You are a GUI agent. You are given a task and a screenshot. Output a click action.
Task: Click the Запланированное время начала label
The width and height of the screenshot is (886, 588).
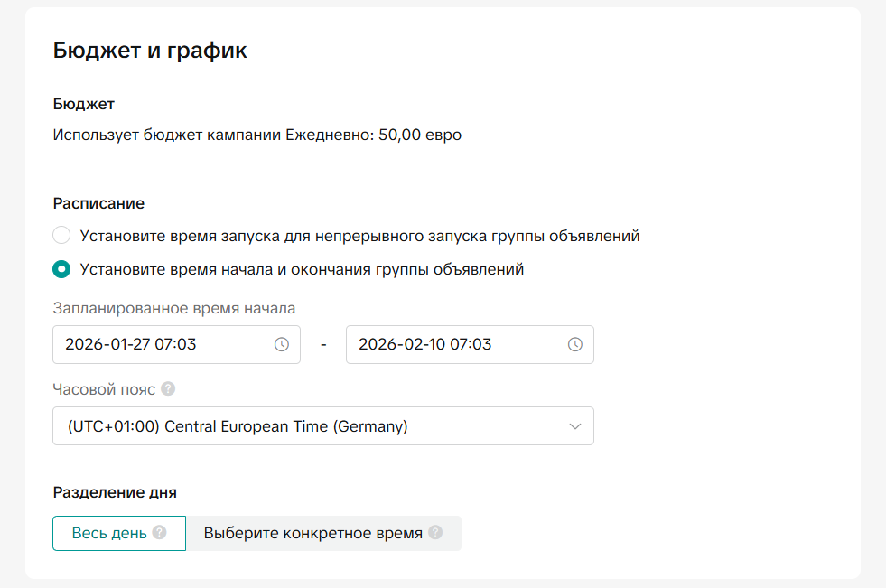coord(174,309)
